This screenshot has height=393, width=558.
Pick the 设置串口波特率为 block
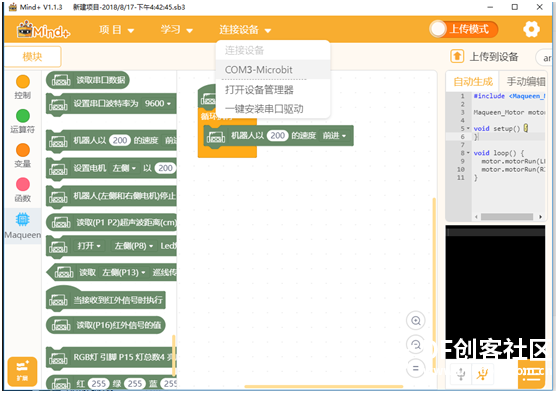click(111, 104)
